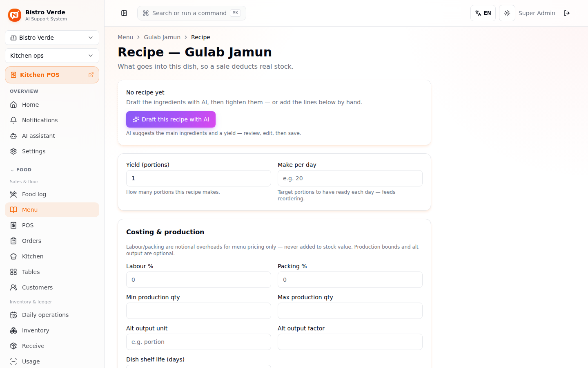Go to the Tables sidebar item

tap(52, 272)
